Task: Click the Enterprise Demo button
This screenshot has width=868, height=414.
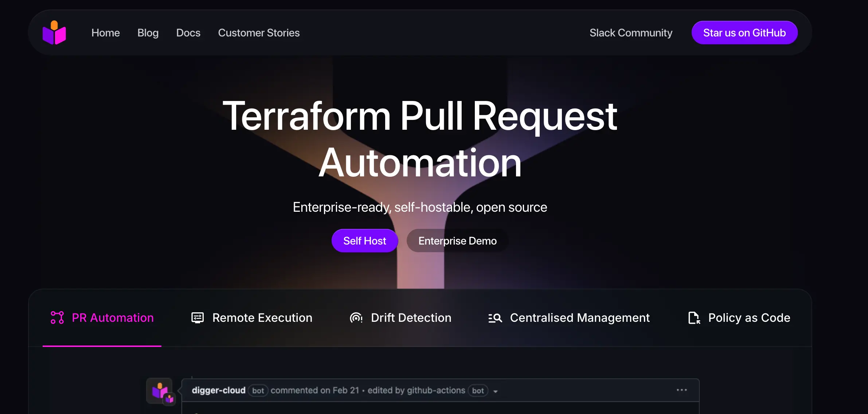Action: pos(457,241)
